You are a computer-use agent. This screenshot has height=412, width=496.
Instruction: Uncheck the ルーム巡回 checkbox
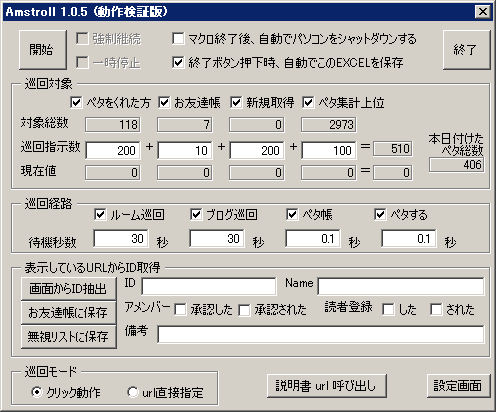[x=100, y=214]
